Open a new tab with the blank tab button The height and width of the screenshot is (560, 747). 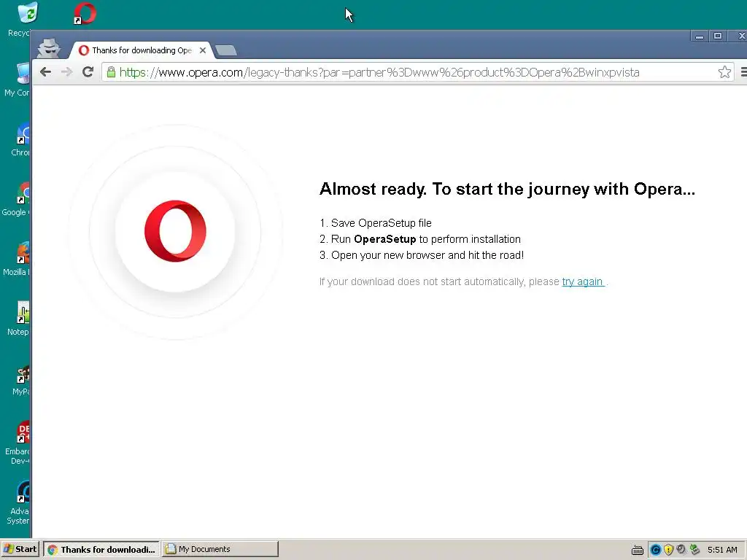[x=226, y=50]
